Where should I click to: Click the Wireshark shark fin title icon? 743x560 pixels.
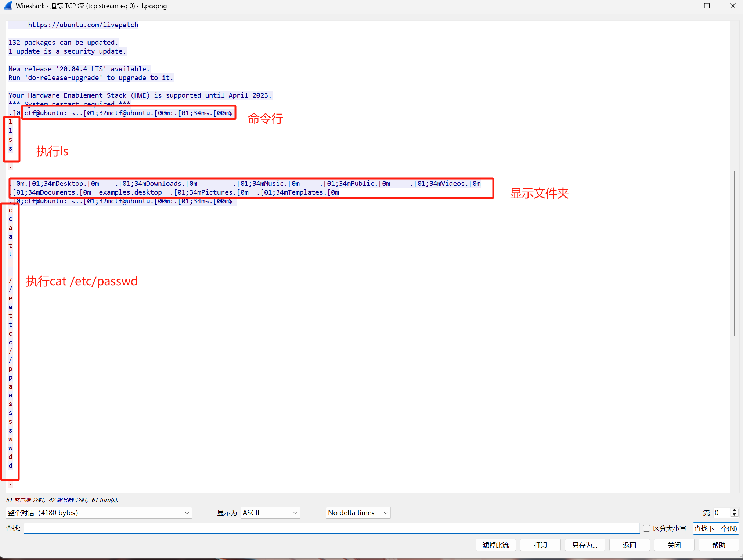(8, 6)
